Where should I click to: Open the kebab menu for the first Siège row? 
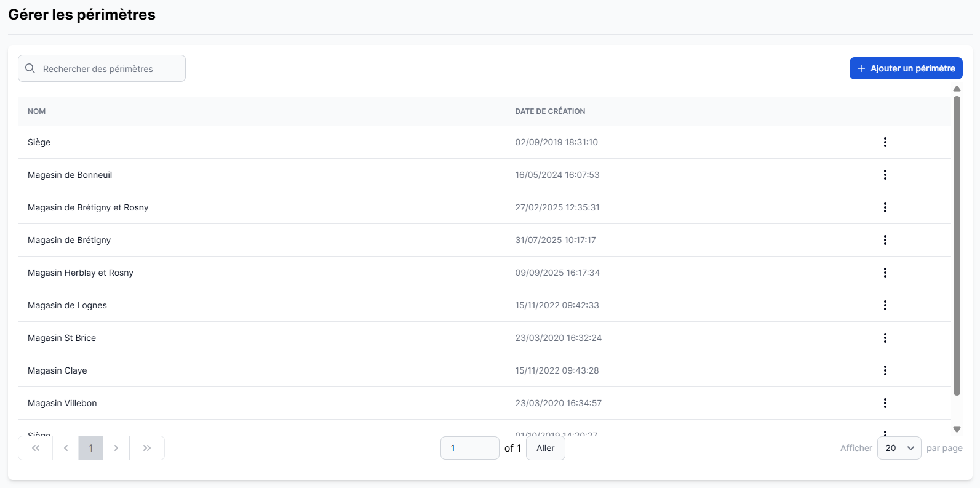[885, 142]
